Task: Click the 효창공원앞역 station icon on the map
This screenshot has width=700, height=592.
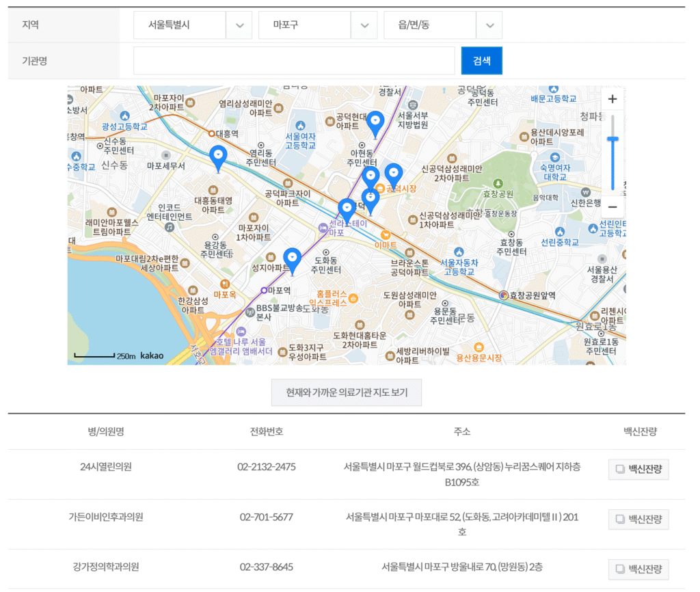Action: (504, 295)
